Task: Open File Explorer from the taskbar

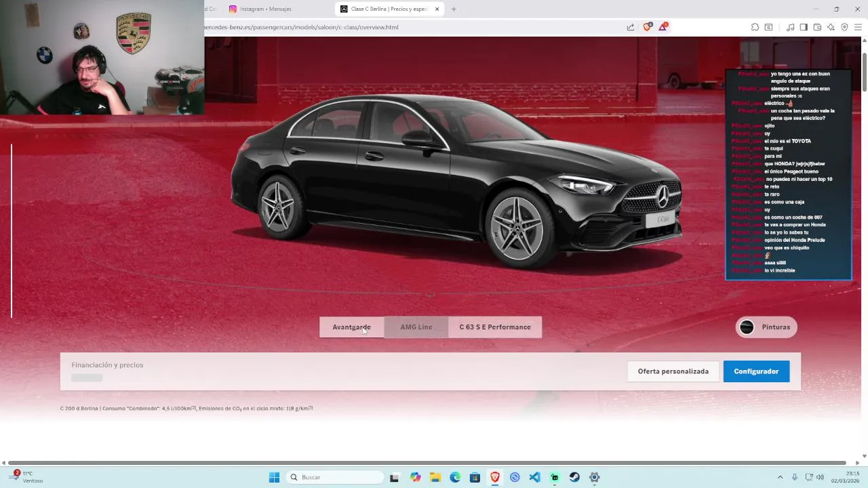Action: pyautogui.click(x=435, y=477)
